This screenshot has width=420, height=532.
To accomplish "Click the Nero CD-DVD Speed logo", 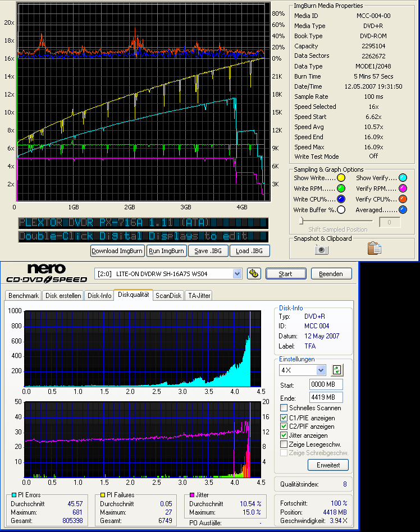I will point(47,273).
